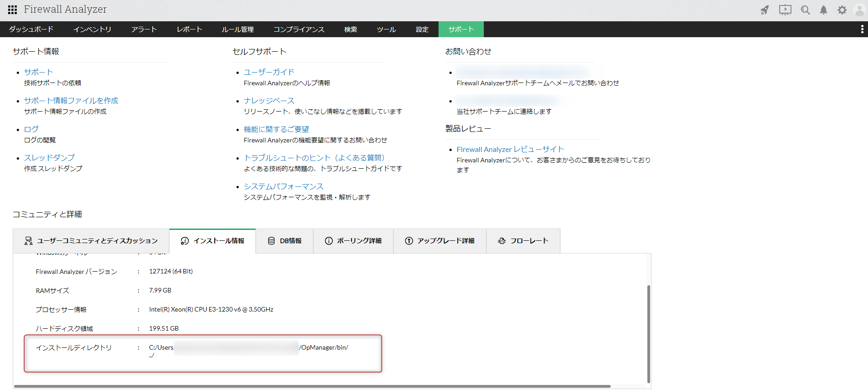Open the インベントリ menu
This screenshot has height=390, width=868.
pyautogui.click(x=92, y=29)
